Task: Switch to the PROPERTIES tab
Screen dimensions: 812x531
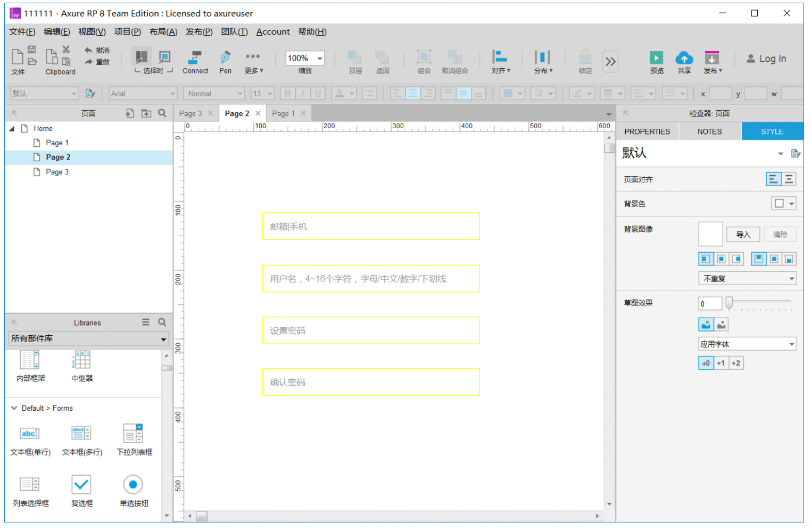Action: 647,131
